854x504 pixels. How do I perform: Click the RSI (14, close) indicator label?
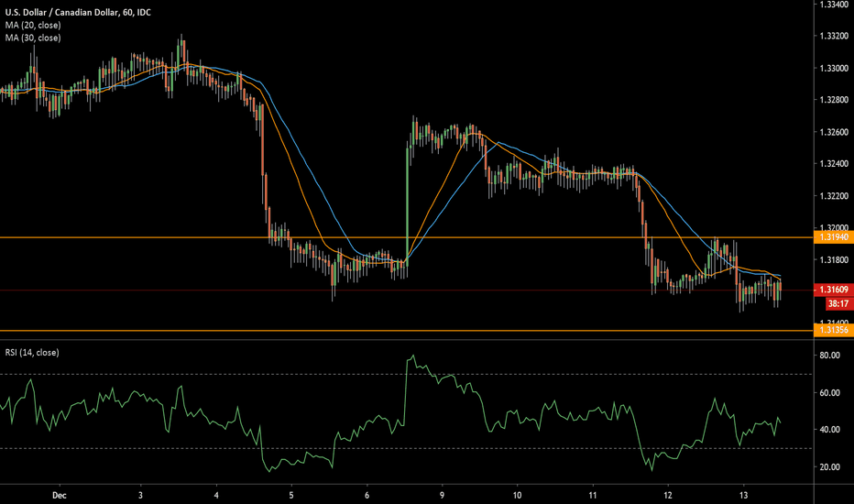tap(33, 352)
